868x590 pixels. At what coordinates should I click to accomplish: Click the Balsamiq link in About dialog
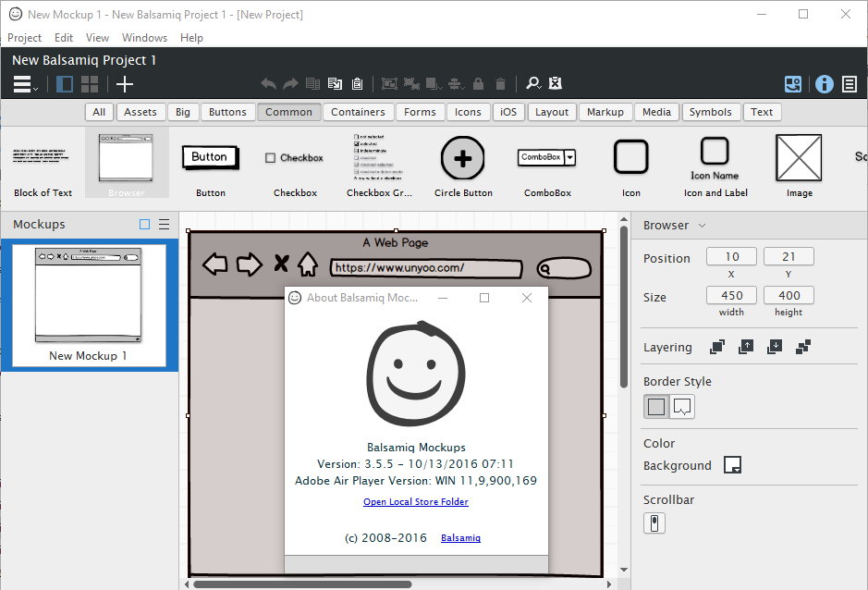point(460,538)
